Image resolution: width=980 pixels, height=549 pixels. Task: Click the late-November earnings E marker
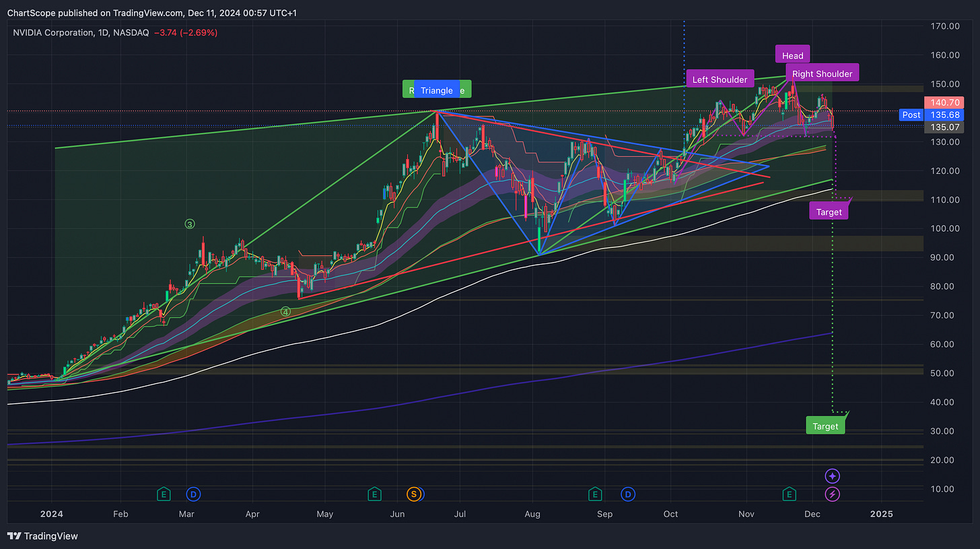click(x=789, y=494)
